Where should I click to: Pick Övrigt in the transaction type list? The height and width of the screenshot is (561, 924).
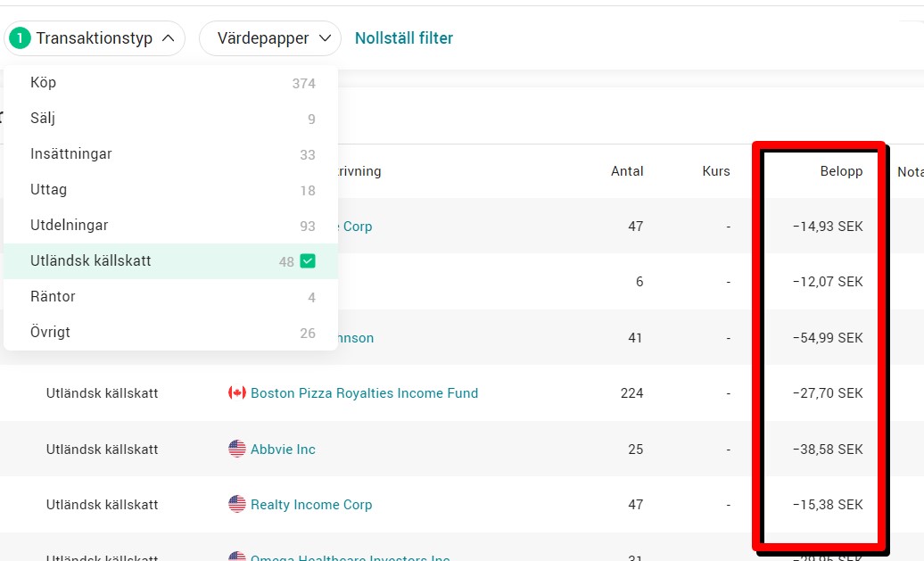[171, 333]
